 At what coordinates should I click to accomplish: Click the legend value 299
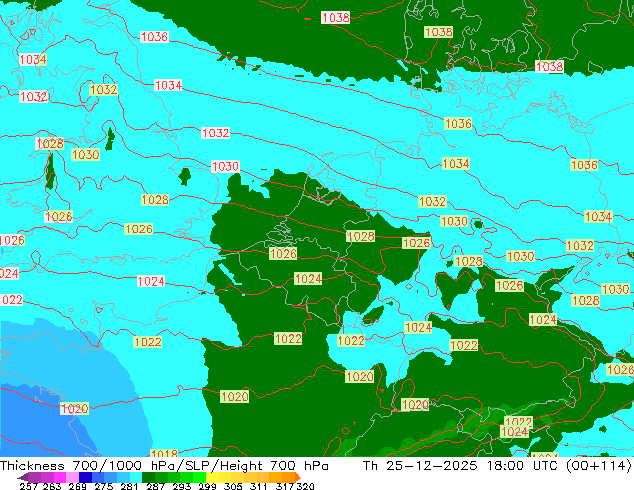point(207,486)
